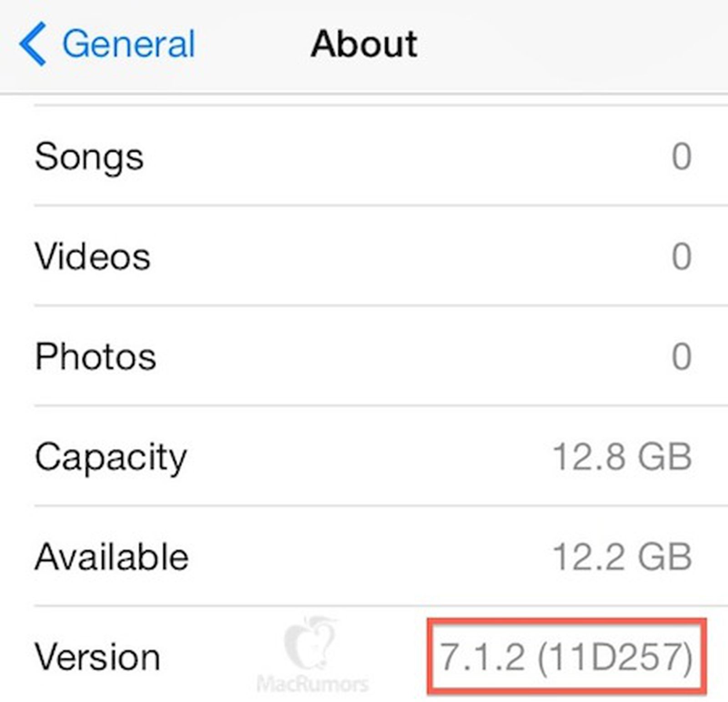Tap the 12.8 capacity number

click(589, 457)
